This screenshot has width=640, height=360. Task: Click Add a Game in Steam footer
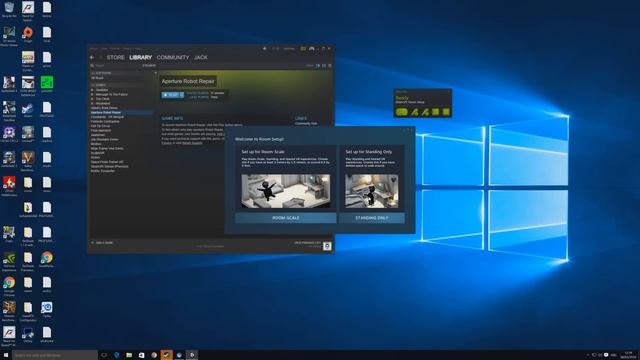(102, 243)
